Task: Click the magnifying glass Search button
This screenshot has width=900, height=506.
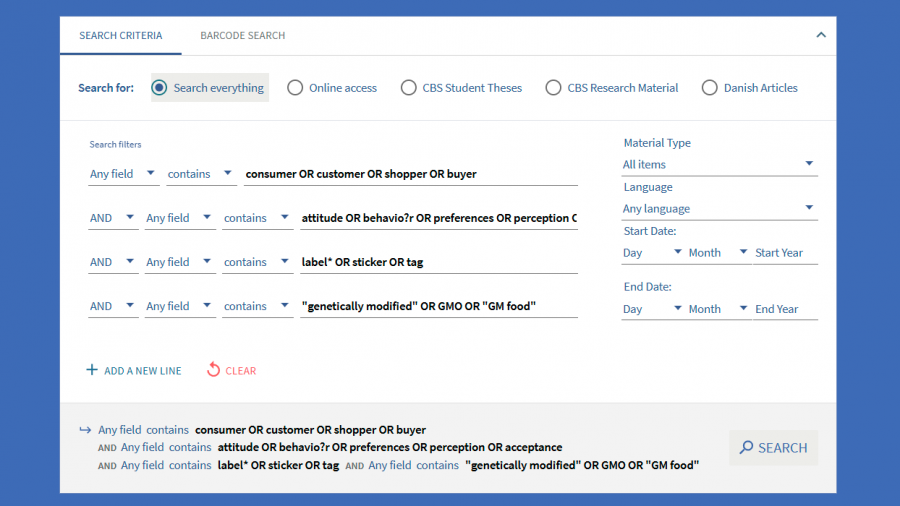Action: click(x=773, y=448)
